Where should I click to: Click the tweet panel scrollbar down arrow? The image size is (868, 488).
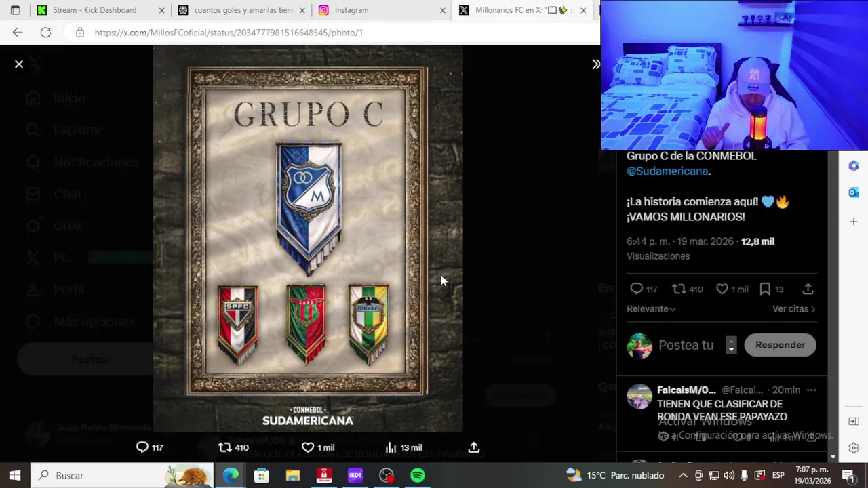pos(833,457)
